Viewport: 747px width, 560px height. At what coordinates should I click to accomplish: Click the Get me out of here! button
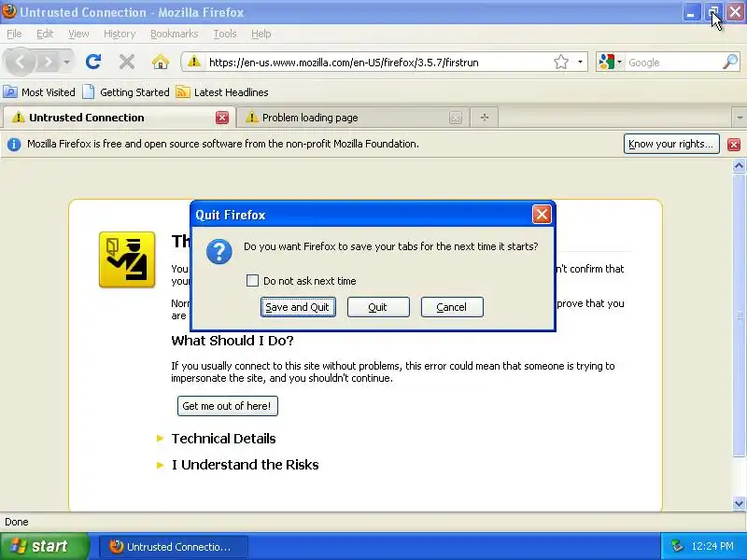coord(227,406)
